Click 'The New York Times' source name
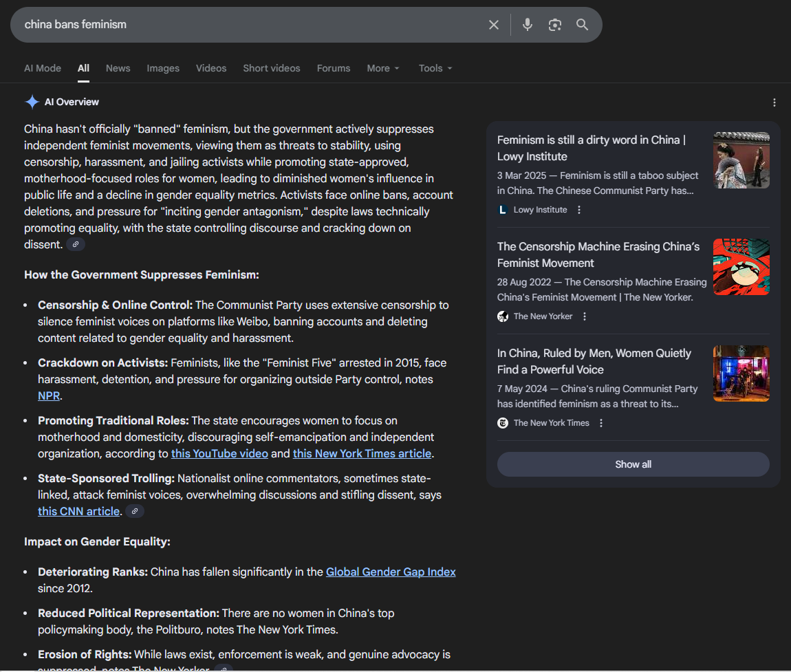 tap(552, 423)
